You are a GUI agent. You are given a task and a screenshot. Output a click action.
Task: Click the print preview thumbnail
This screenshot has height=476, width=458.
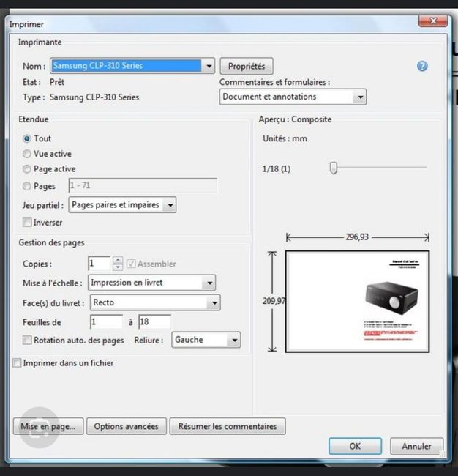coord(357,301)
